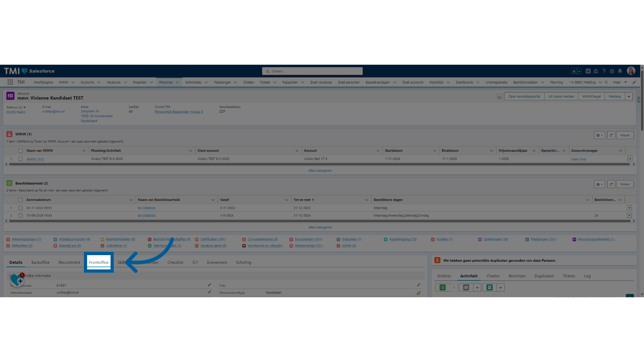Click the duplicates merge icon
Screen dimensions: 644x362
click(x=437, y=260)
